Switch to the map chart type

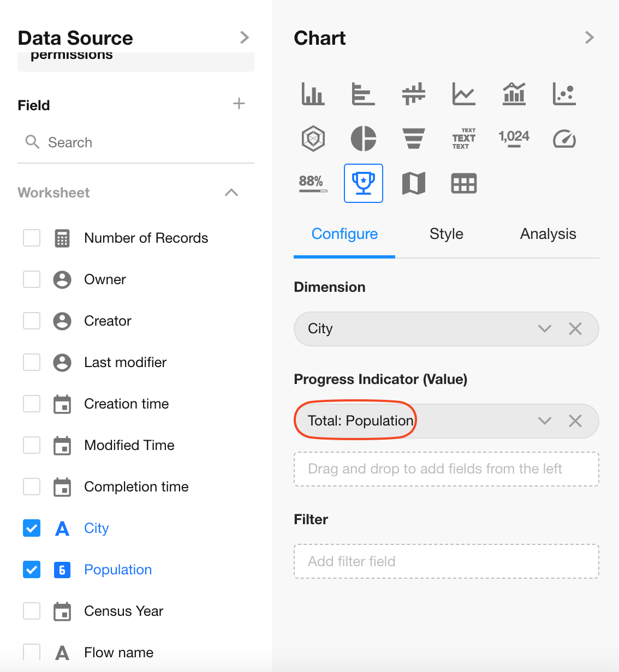pyautogui.click(x=413, y=183)
